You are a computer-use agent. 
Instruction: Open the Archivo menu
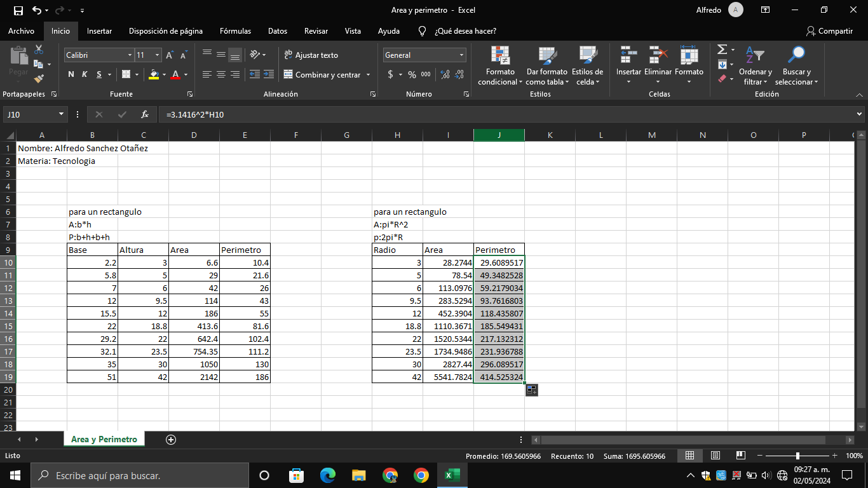21,30
